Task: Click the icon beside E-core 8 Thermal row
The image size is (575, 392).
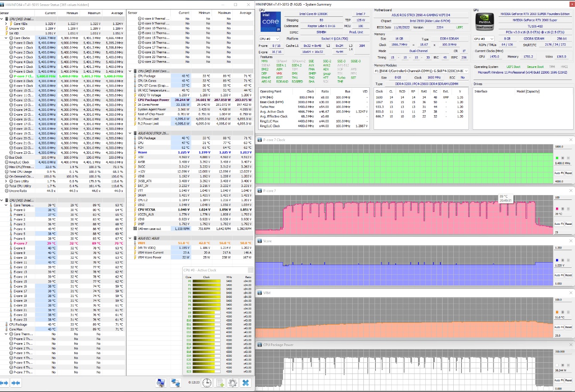Action: click(x=140, y=19)
